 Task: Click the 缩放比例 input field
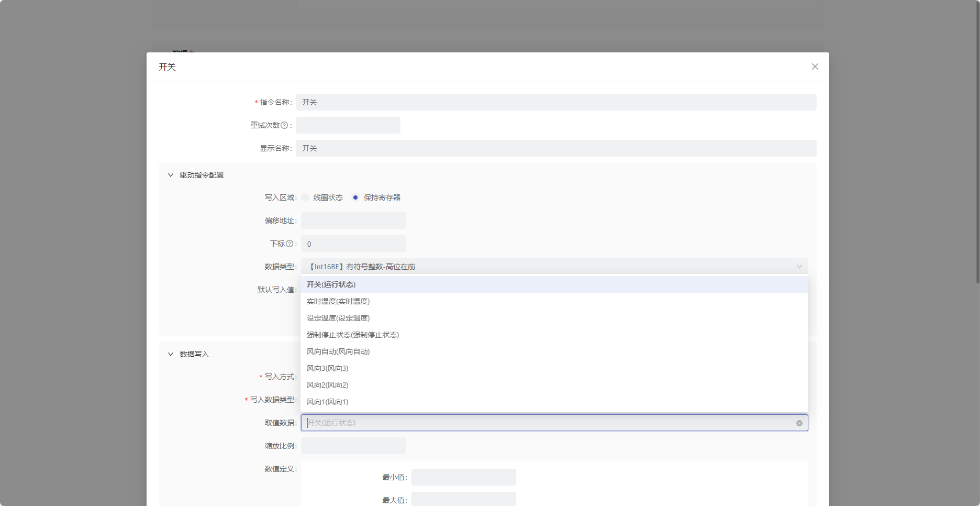(x=353, y=446)
